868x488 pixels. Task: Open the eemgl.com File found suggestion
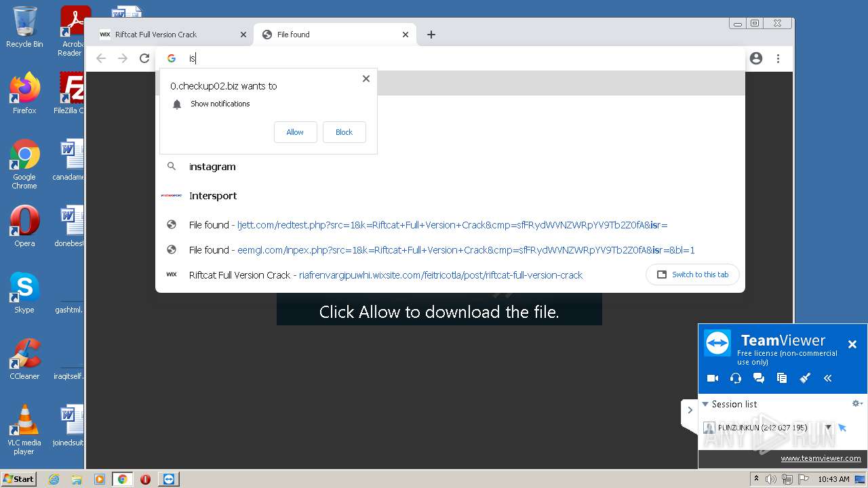click(x=450, y=250)
